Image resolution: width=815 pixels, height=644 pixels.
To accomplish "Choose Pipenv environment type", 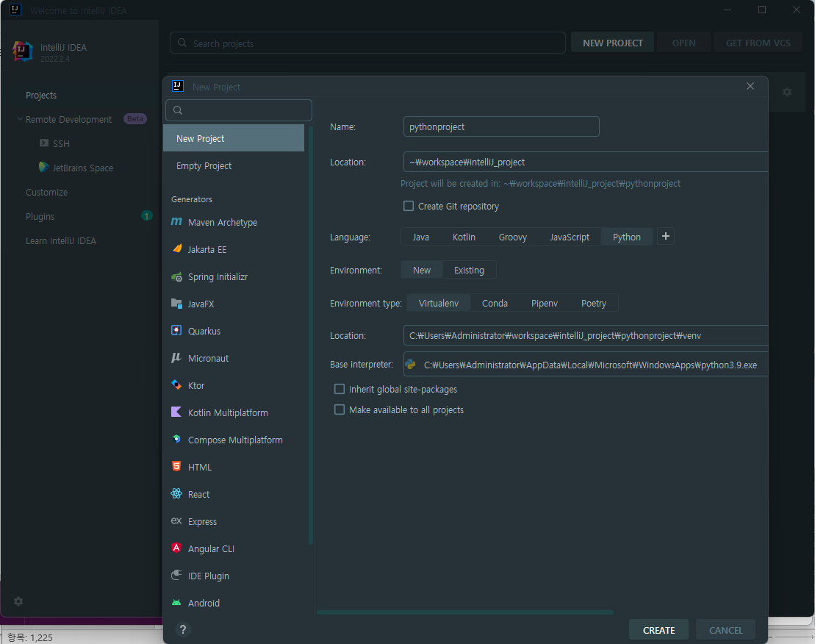I will (545, 303).
